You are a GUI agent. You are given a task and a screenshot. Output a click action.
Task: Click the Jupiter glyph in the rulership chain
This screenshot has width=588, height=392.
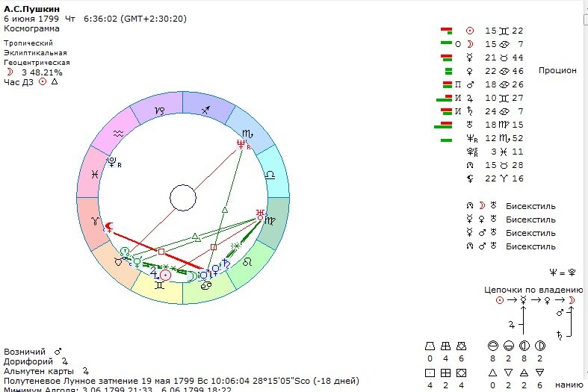pos(512,325)
